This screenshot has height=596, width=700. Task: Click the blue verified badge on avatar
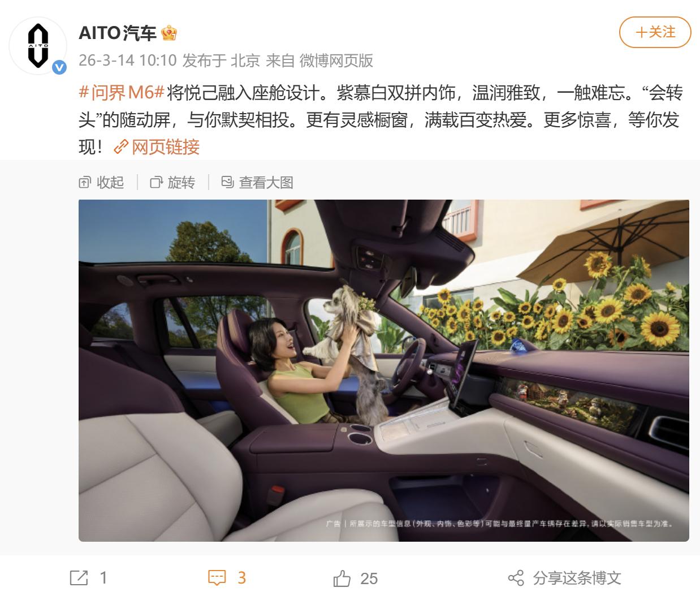[59, 68]
